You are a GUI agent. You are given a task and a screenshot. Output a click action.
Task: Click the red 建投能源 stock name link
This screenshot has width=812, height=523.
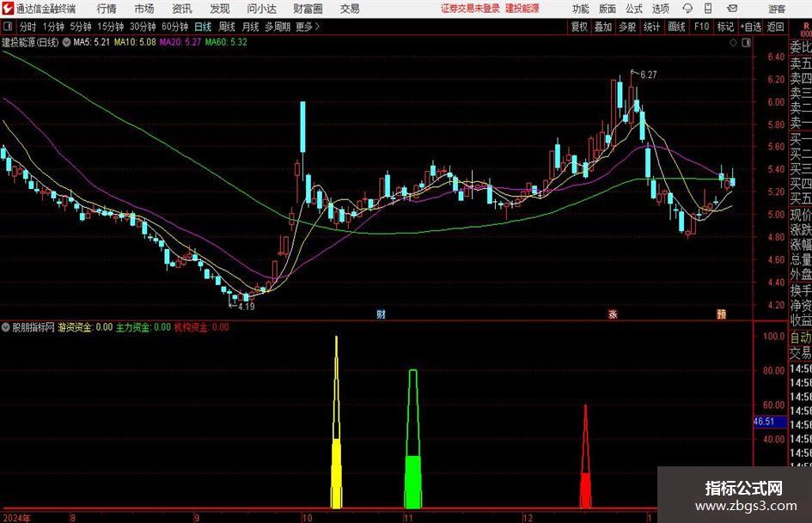522,9
